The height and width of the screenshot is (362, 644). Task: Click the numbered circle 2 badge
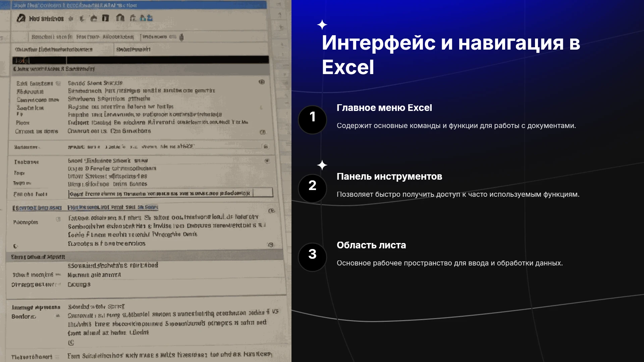point(312,188)
